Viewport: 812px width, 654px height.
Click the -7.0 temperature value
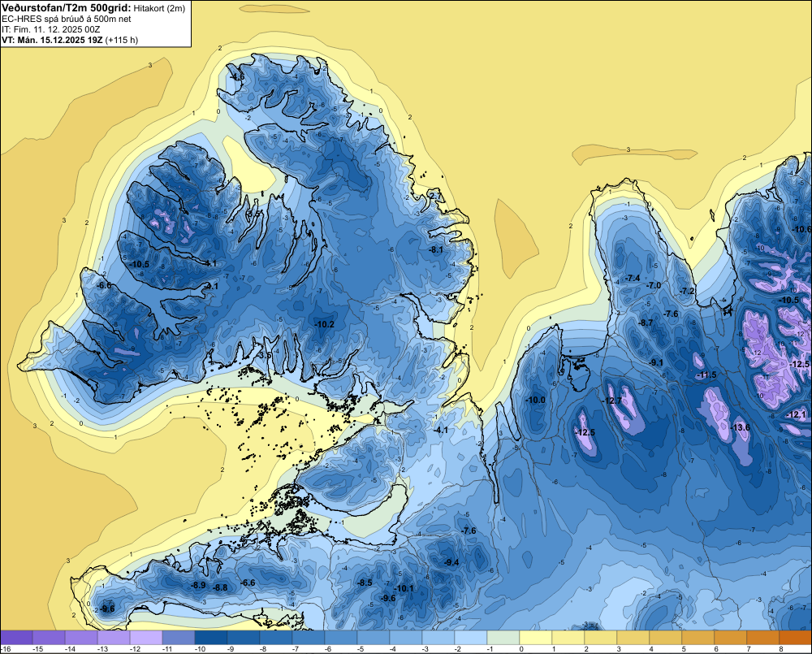654,285
